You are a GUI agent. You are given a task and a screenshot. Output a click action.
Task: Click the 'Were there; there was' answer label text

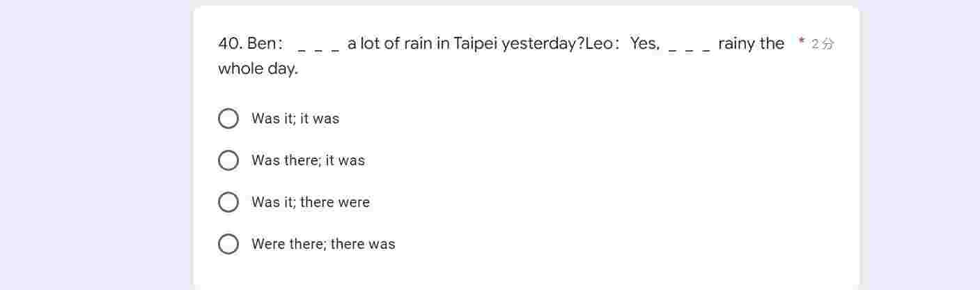tap(323, 244)
